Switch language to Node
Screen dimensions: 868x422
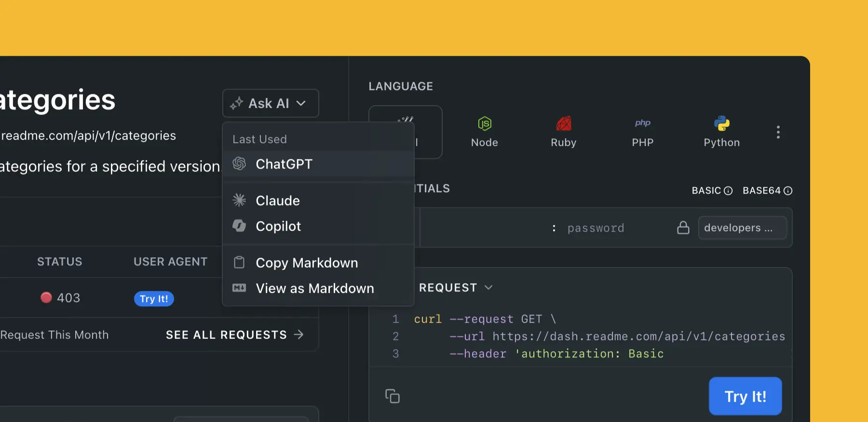click(x=484, y=132)
